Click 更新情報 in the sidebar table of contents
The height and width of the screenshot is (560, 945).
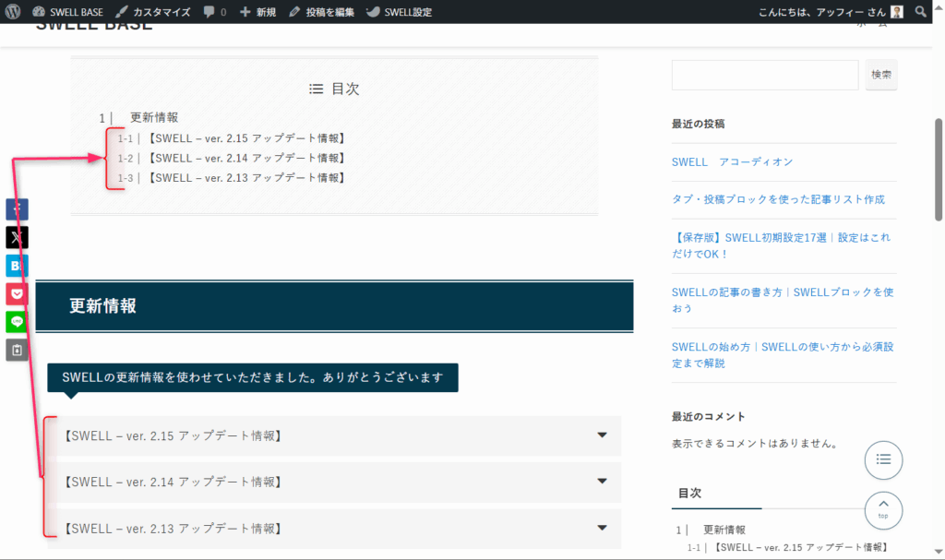click(724, 530)
